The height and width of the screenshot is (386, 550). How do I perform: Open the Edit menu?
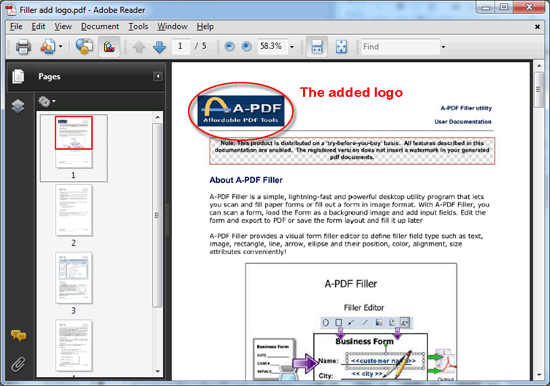pyautogui.click(x=38, y=26)
